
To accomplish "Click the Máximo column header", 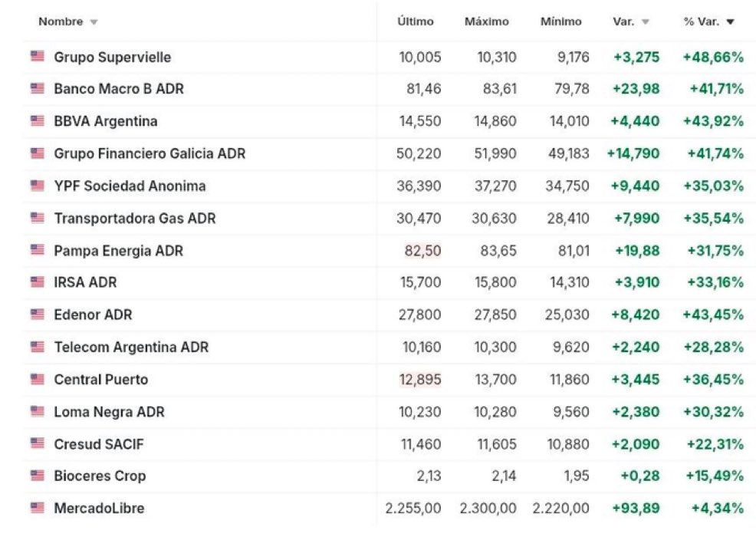I will click(x=486, y=21).
